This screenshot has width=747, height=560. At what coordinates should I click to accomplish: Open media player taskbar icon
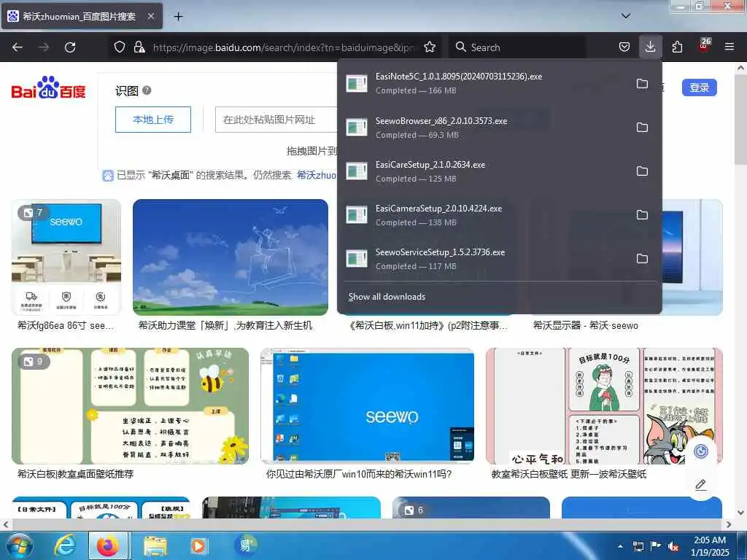[198, 546]
